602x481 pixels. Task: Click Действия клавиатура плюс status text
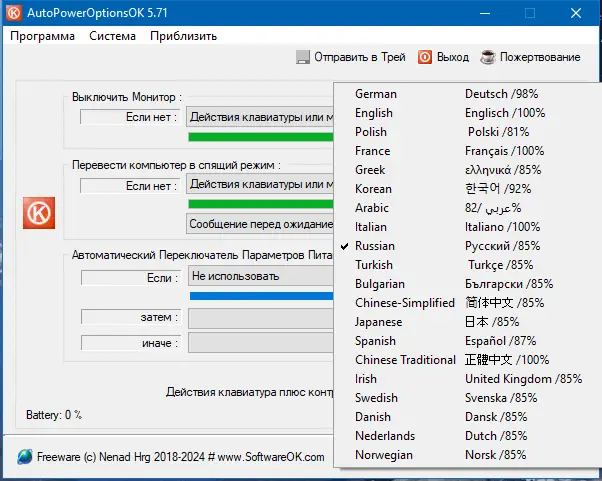[250, 392]
